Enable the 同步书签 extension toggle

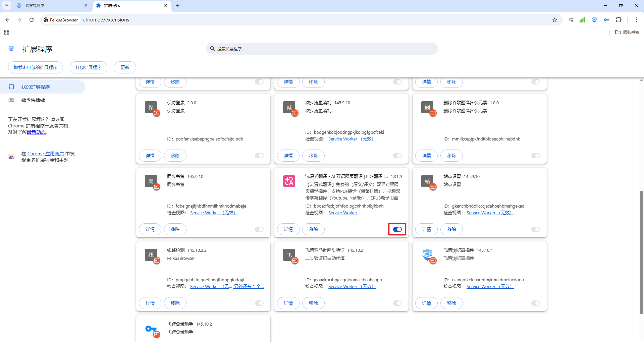click(259, 229)
